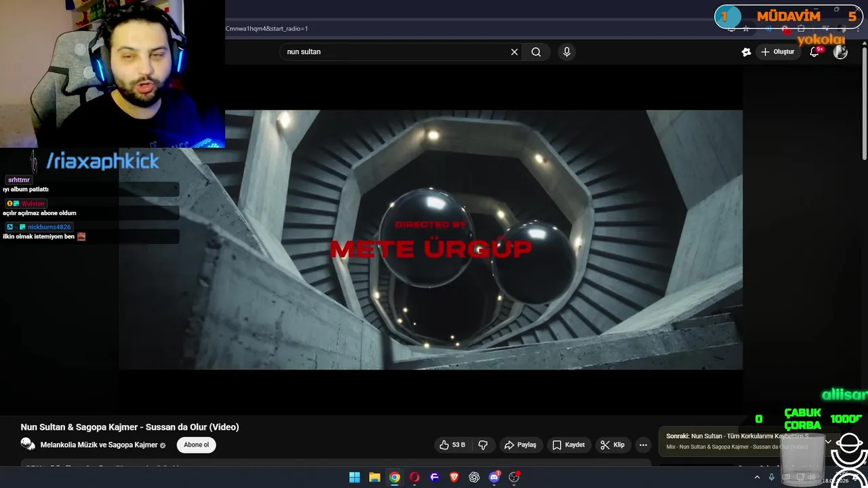Click the sparkle icon beside Oluştur
The height and width of the screenshot is (488, 868).
point(747,52)
